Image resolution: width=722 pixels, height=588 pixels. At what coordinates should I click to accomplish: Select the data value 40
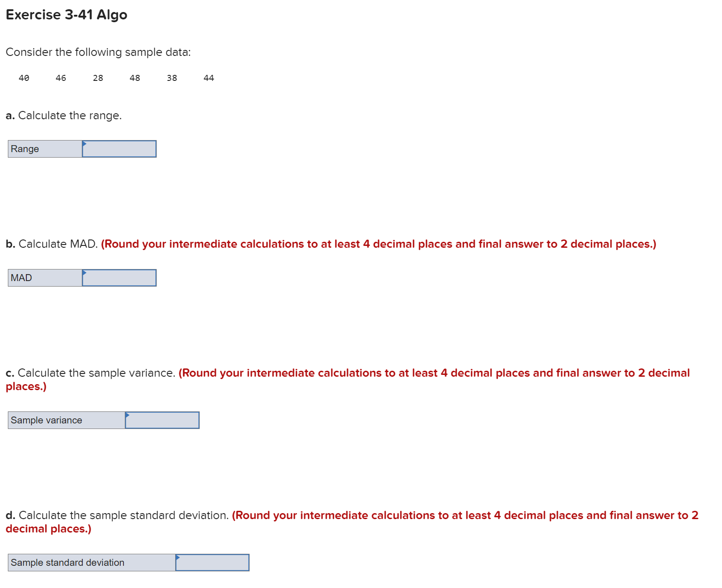[x=24, y=78]
